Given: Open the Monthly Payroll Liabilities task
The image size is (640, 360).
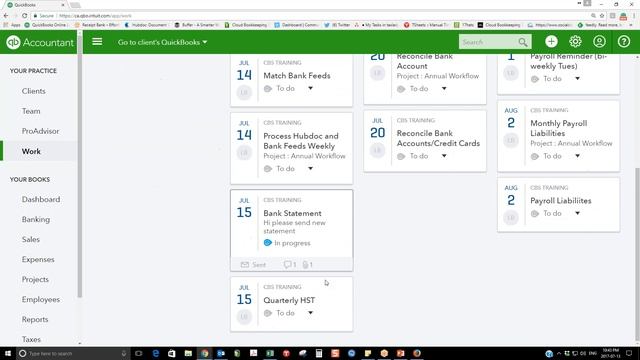Looking at the screenshot, I should 558,128.
